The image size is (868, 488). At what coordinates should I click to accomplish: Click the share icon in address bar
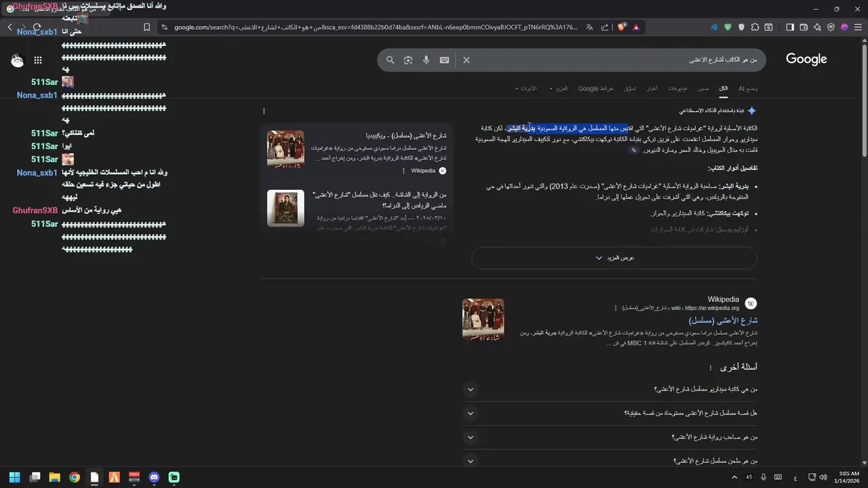tap(605, 27)
